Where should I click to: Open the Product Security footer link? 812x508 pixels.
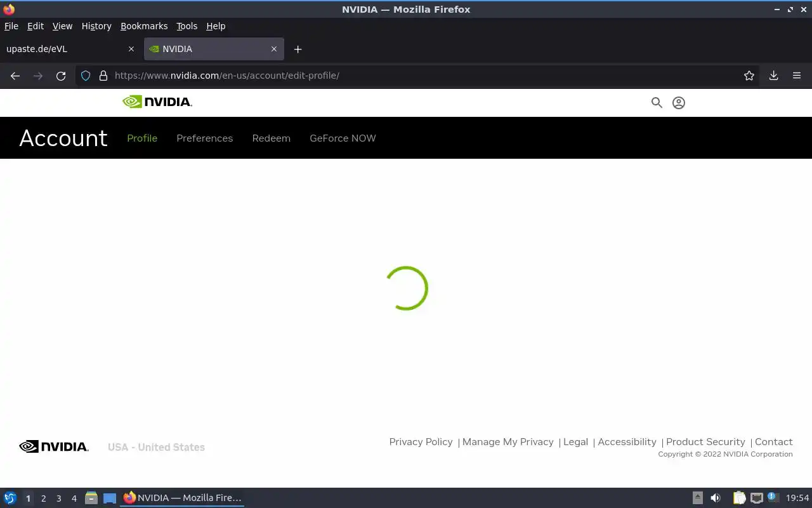tap(705, 442)
